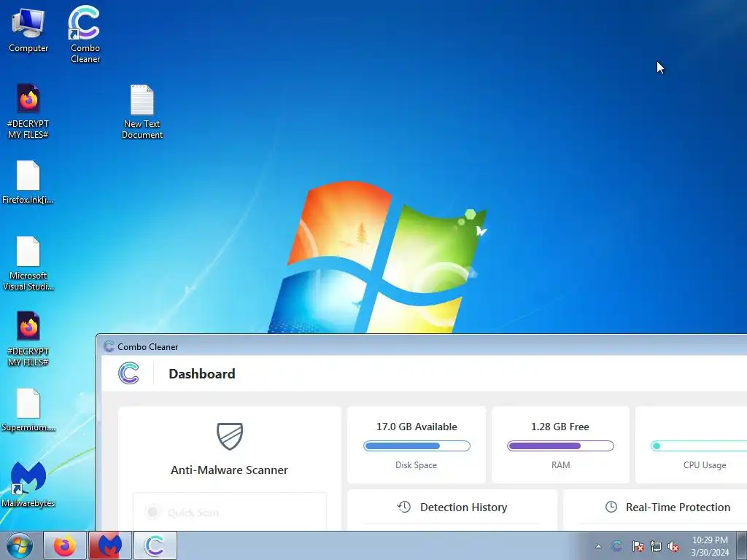
Task: Click the Anti-Malware Scanner title
Action: (229, 470)
